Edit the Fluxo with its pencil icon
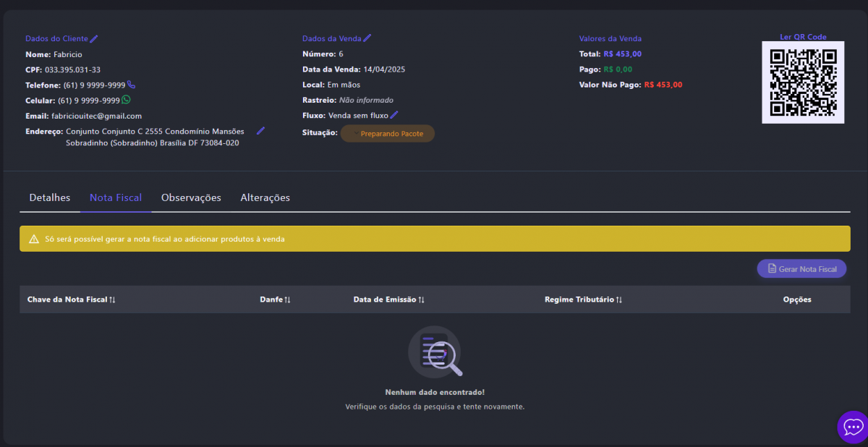 (x=394, y=115)
